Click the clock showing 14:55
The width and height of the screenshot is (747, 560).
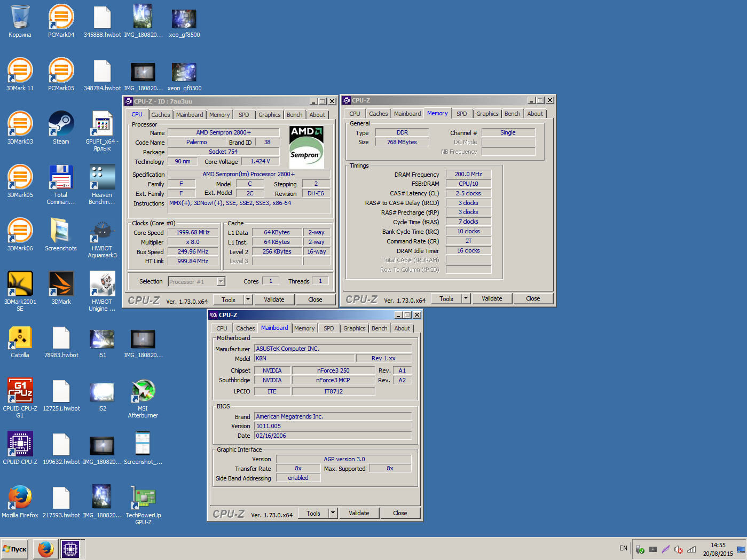click(x=718, y=545)
